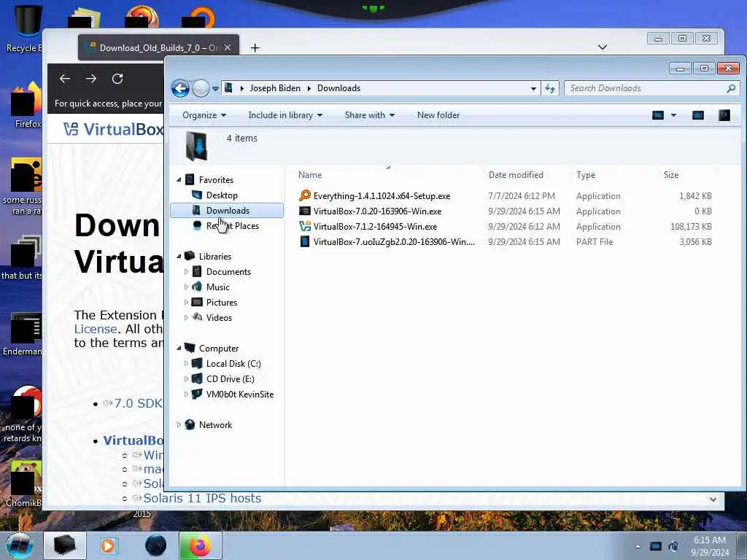This screenshot has width=747, height=560.
Task: Click the Firefox forward arrow button
Action: point(91,79)
